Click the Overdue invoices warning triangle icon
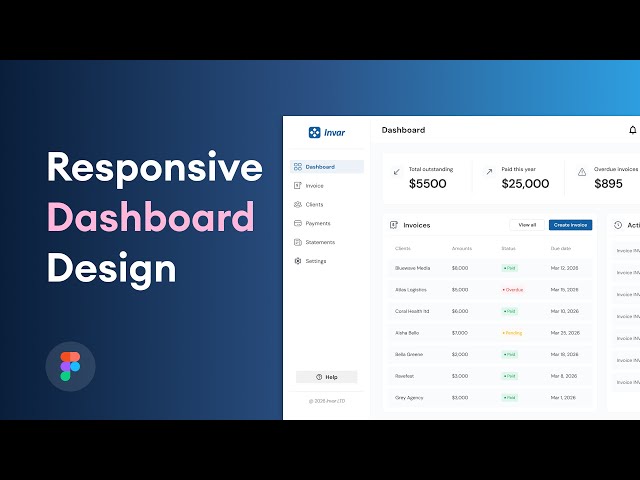 tap(582, 172)
